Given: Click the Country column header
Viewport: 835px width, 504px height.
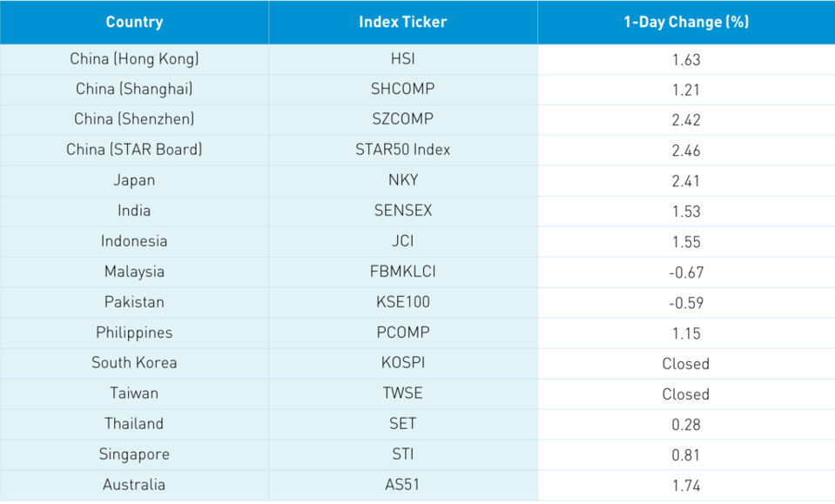Looking at the screenshot, I should click(134, 22).
